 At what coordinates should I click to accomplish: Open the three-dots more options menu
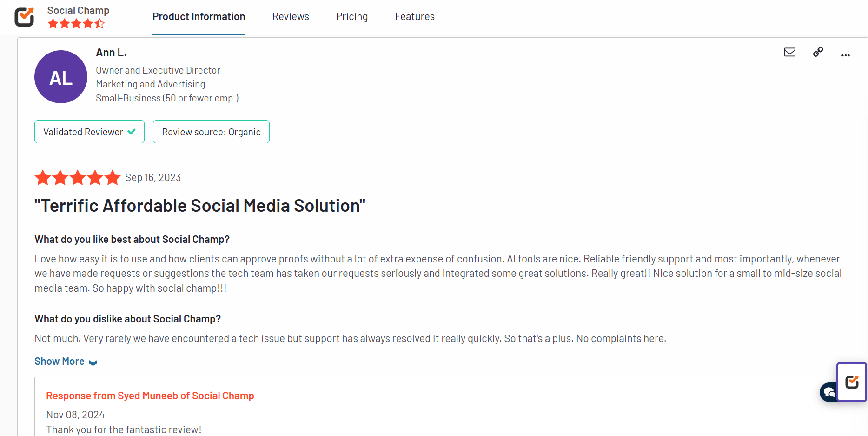coord(845,55)
